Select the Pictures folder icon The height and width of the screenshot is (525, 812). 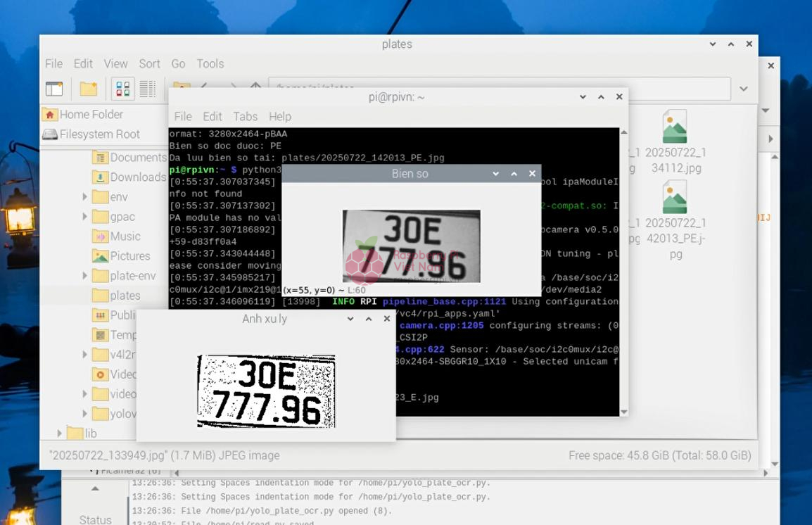(x=100, y=256)
